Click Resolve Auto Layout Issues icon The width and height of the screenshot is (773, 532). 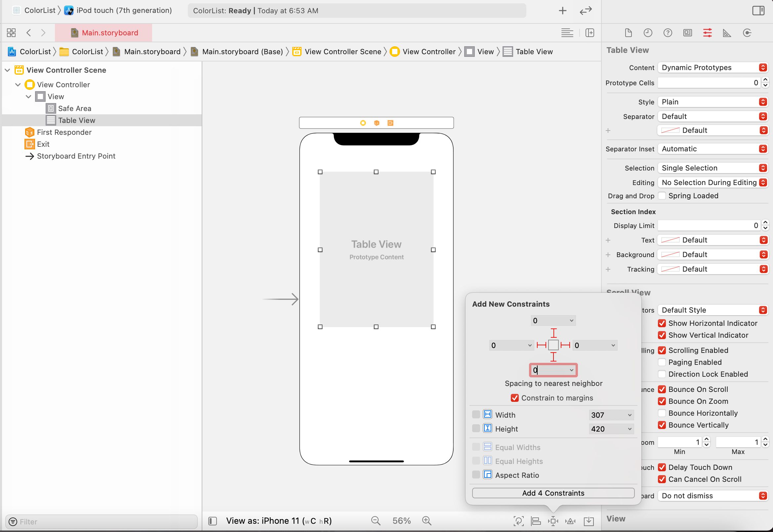pos(570,521)
